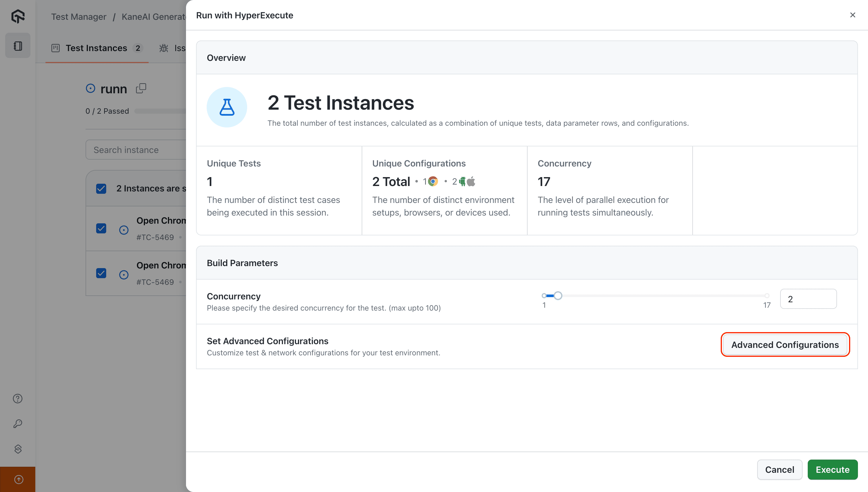
Task: Click the status circle beside first TC-5469 instance
Action: pos(124,230)
